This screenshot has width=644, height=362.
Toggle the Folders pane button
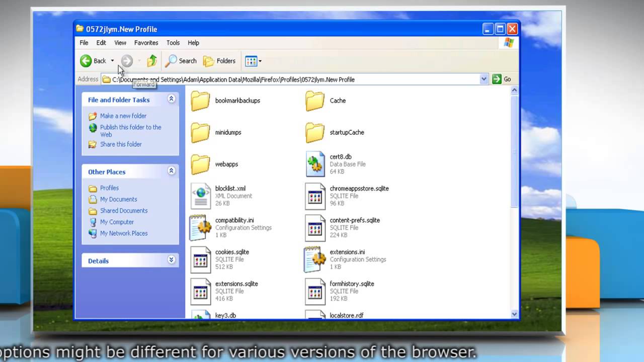click(219, 61)
